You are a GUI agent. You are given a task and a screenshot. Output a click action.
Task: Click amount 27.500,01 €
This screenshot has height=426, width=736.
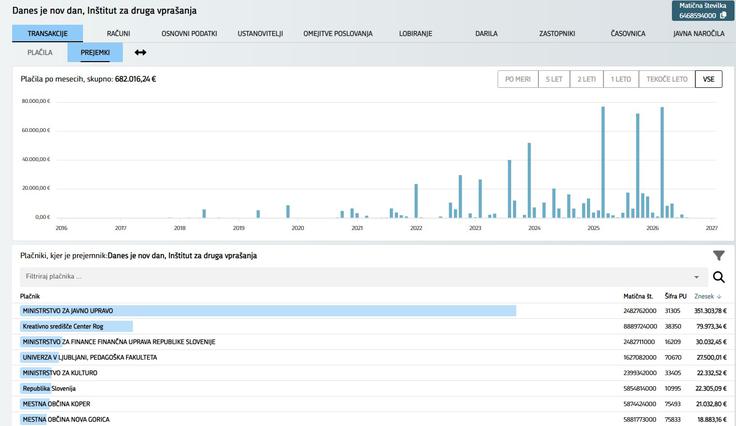coord(712,357)
